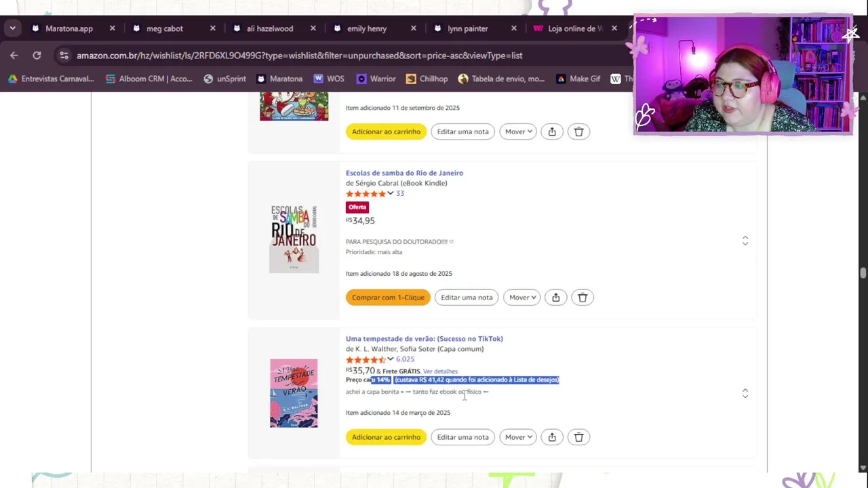Click 'Item adicionado 14 de março de 2025'
The height and width of the screenshot is (488, 868).
(x=398, y=413)
